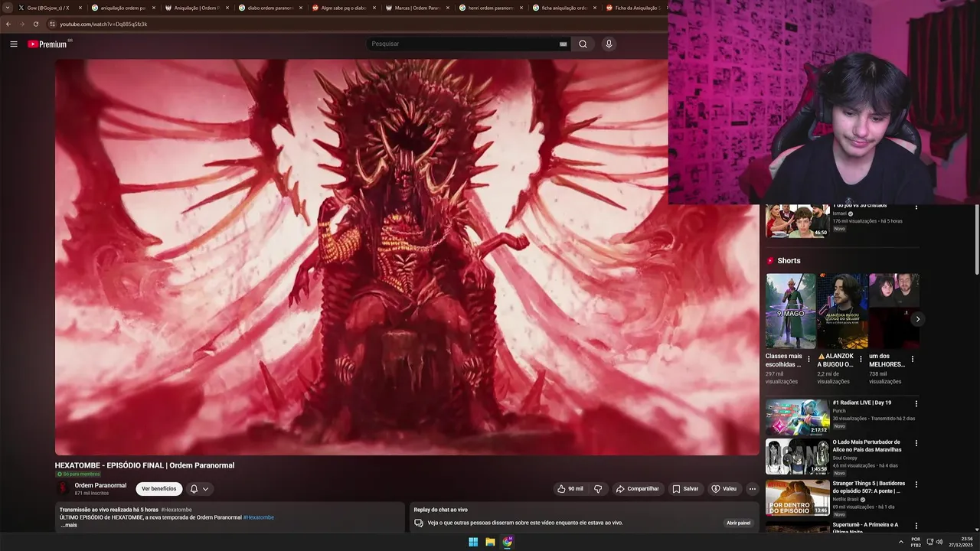The height and width of the screenshot is (551, 980).
Task: Switch to the 'aniquilação ordem pa' search tab
Action: (123, 8)
